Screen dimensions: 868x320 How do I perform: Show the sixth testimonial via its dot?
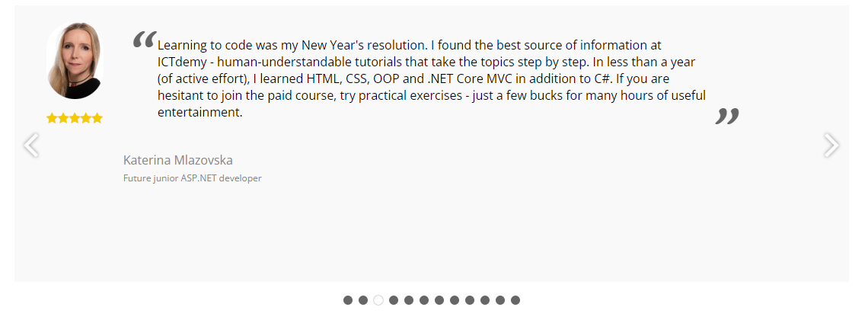click(x=424, y=300)
